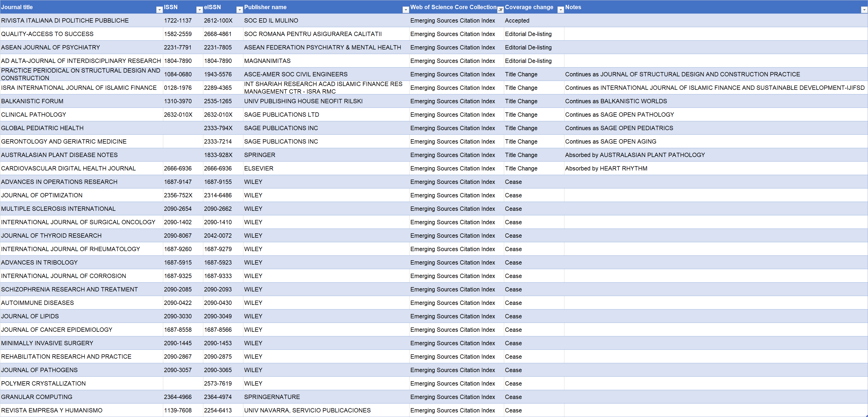Select cell RIVISTA ITALIANA DI POLITICHE PUBBLICHE

[81, 20]
